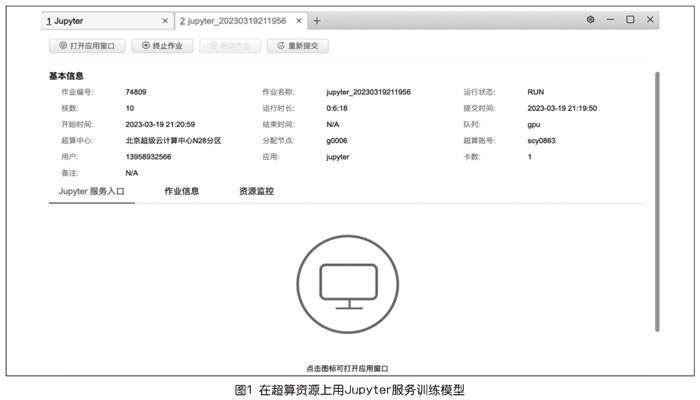This screenshot has width=700, height=400.
Task: Maximize the application window
Action: coord(630,20)
